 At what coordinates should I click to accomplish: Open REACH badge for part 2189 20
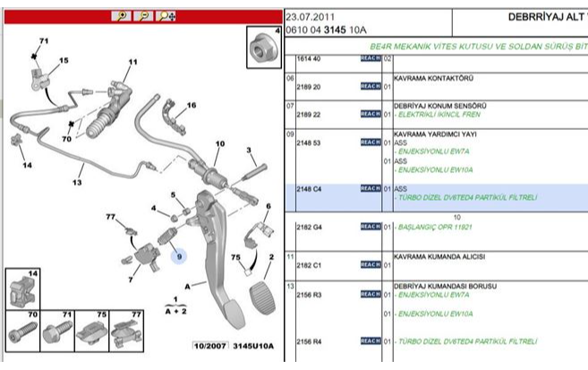371,86
